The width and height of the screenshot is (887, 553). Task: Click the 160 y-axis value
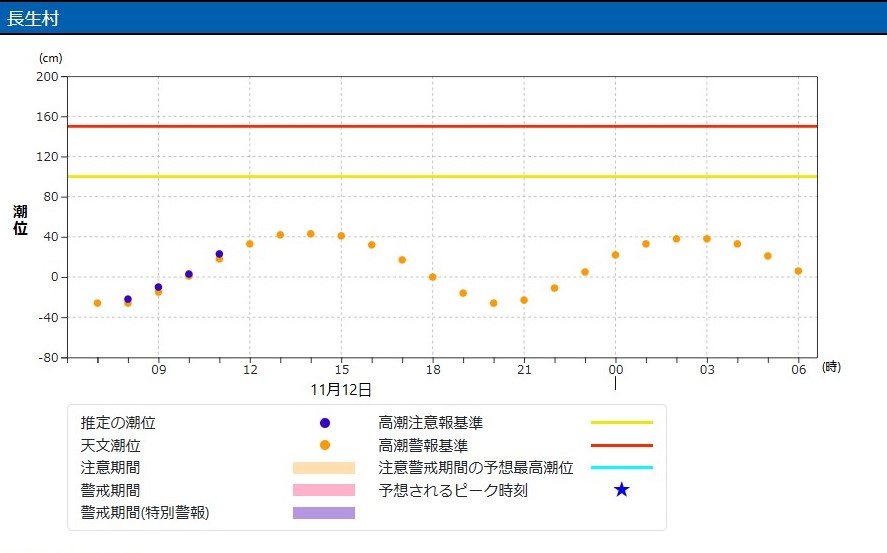coord(48,116)
